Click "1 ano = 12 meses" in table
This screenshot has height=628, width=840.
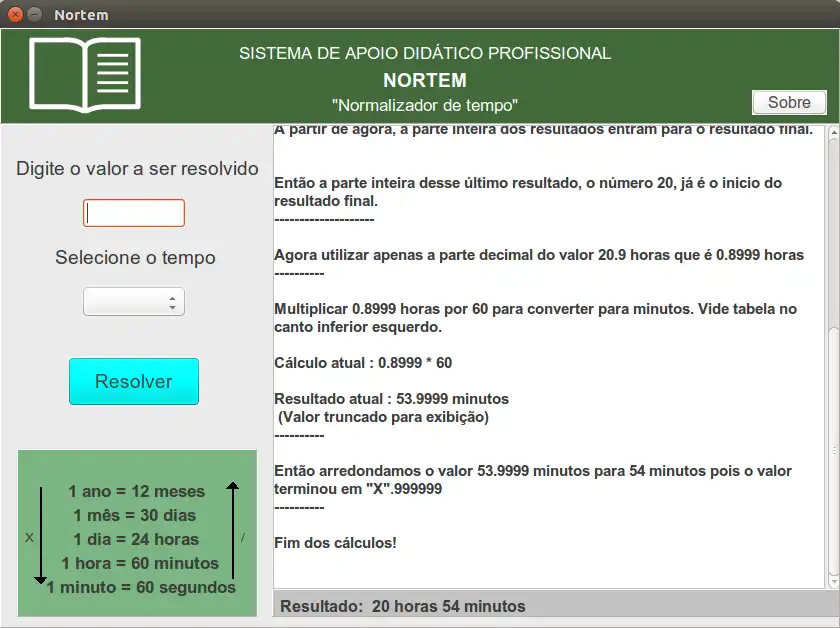click(137, 491)
